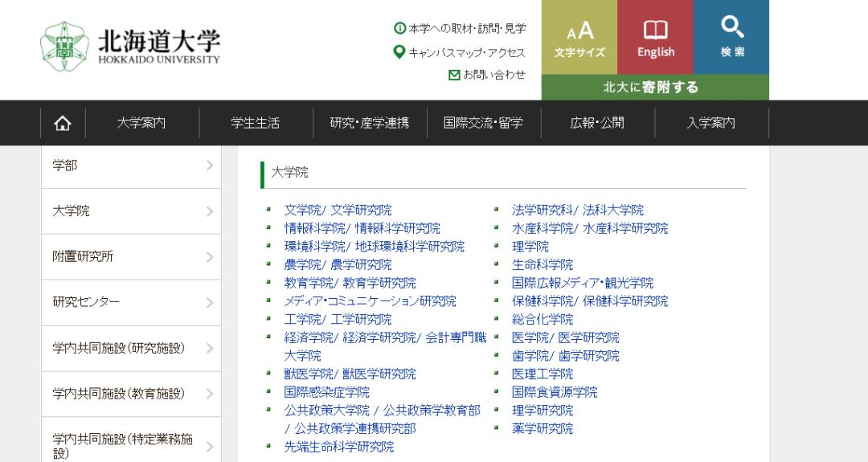This screenshot has width=868, height=462.
Task: Expand 学内共同施設（特定業務施設） sidebar chevron
Action: pos(210,446)
